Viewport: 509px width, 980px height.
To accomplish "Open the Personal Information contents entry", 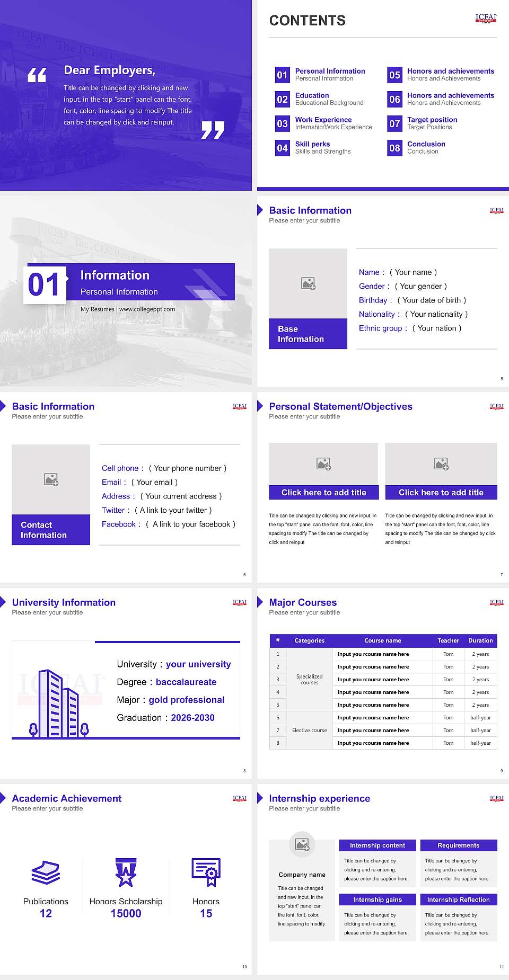I will (x=330, y=75).
